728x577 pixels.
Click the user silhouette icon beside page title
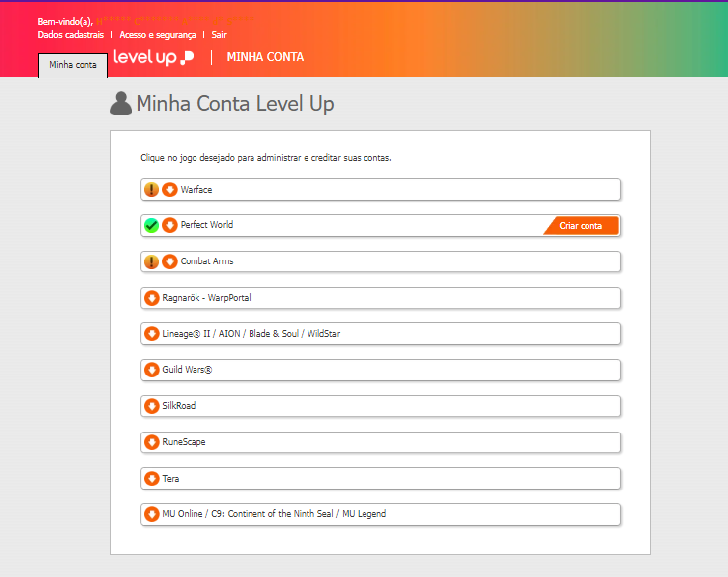(121, 103)
